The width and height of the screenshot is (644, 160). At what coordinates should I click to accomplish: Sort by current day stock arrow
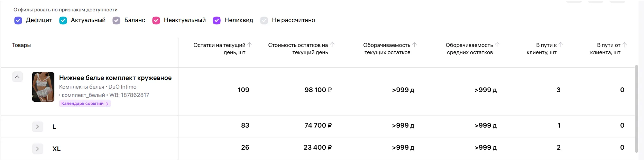click(250, 45)
